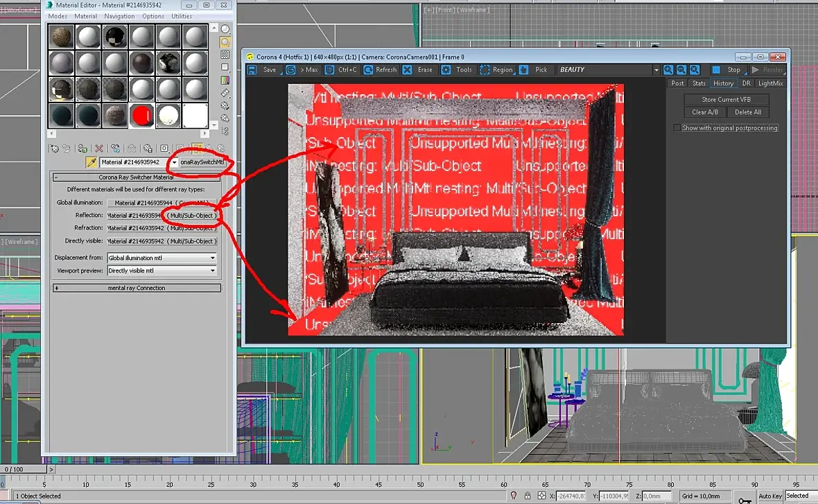Open the Selected key filter dropdown
This screenshot has height=504, width=818.
(801, 496)
